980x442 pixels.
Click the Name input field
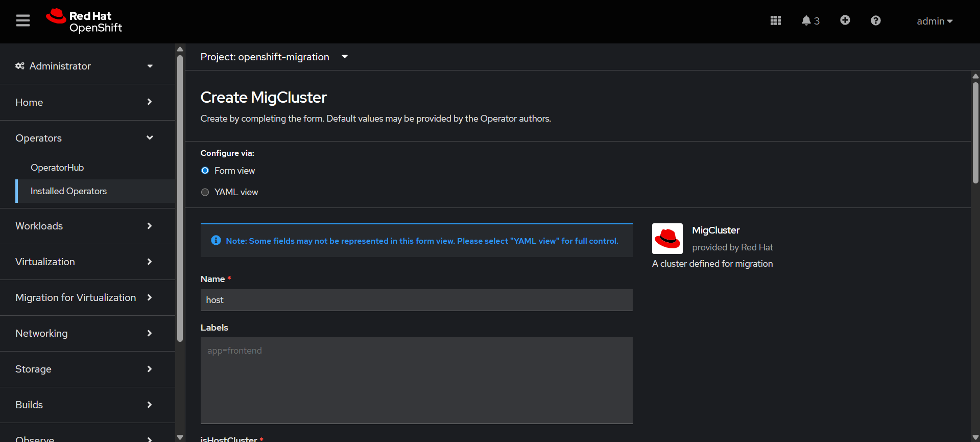(416, 300)
